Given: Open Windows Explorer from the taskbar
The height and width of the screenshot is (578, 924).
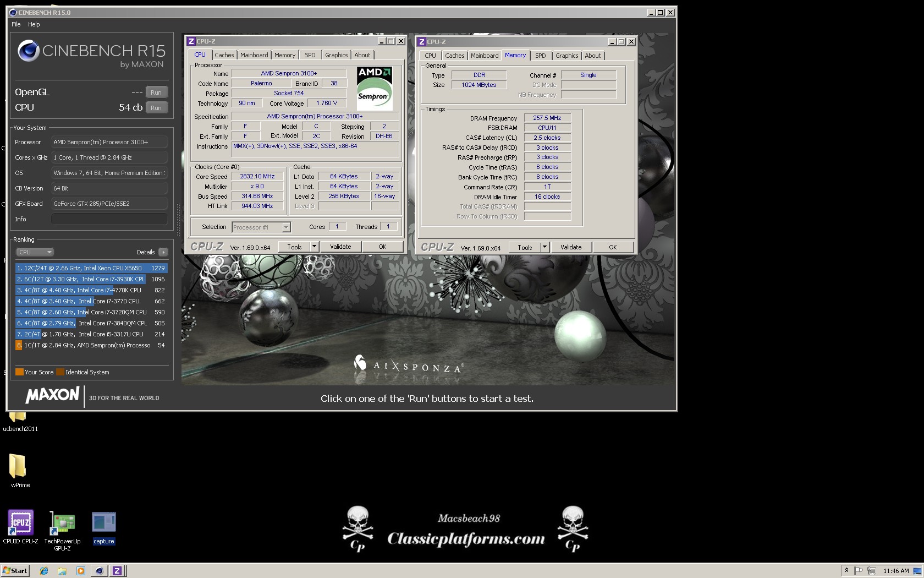Looking at the screenshot, I should tap(62, 571).
